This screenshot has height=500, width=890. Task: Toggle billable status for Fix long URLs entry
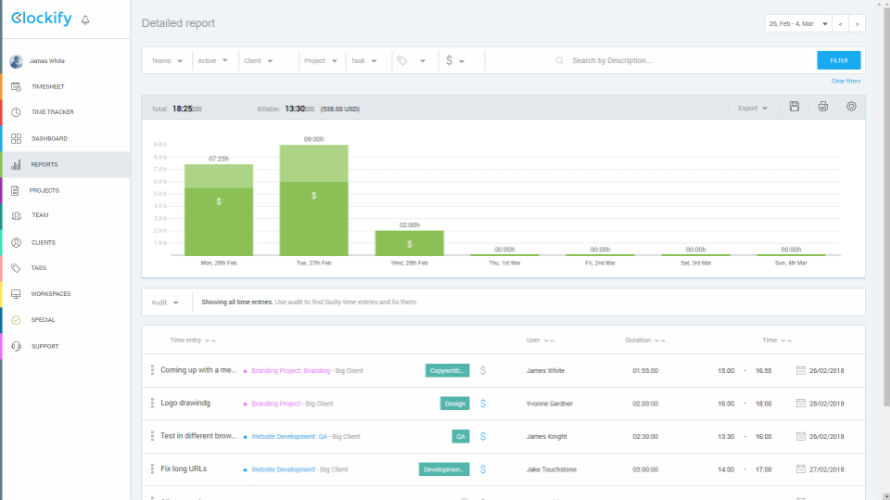(483, 469)
